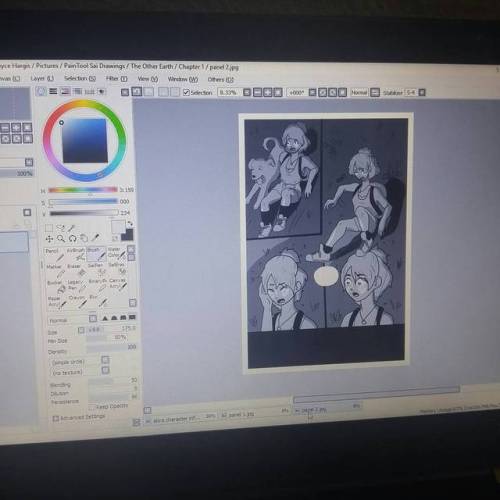Screen dimensions: 500x500
Task: Select the Eyedropper color picker tool
Action: point(95,238)
